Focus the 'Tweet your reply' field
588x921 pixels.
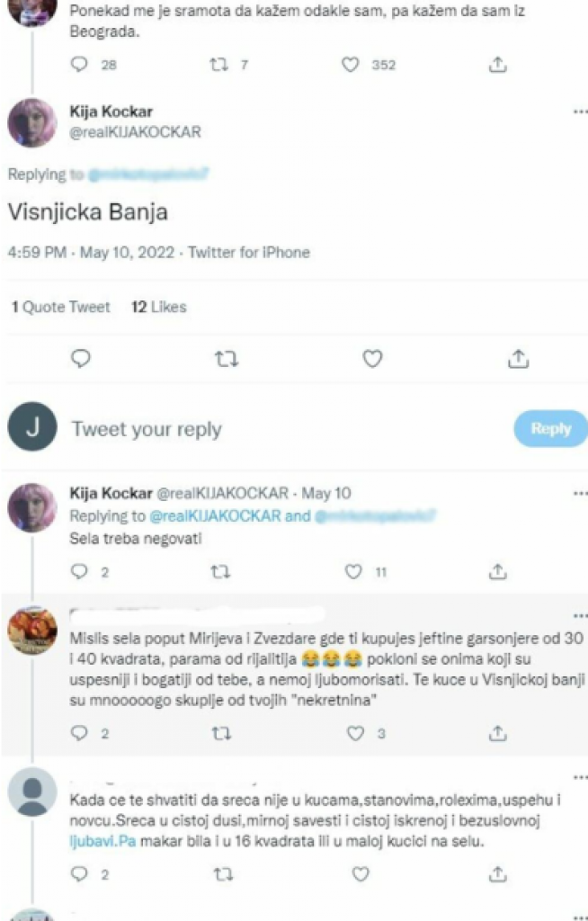point(270,429)
